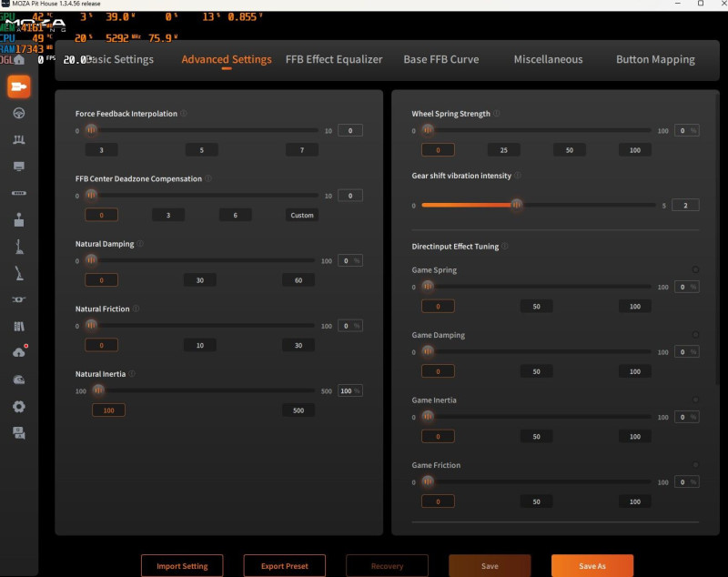Click Wheel Spring Strength percent field

687,131
